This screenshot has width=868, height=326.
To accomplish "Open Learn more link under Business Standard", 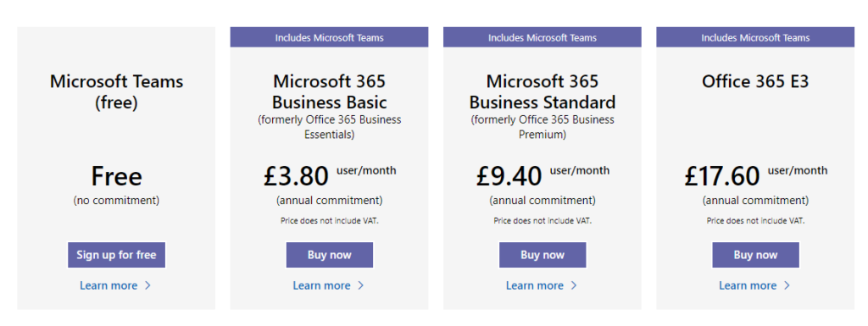I will tap(535, 285).
